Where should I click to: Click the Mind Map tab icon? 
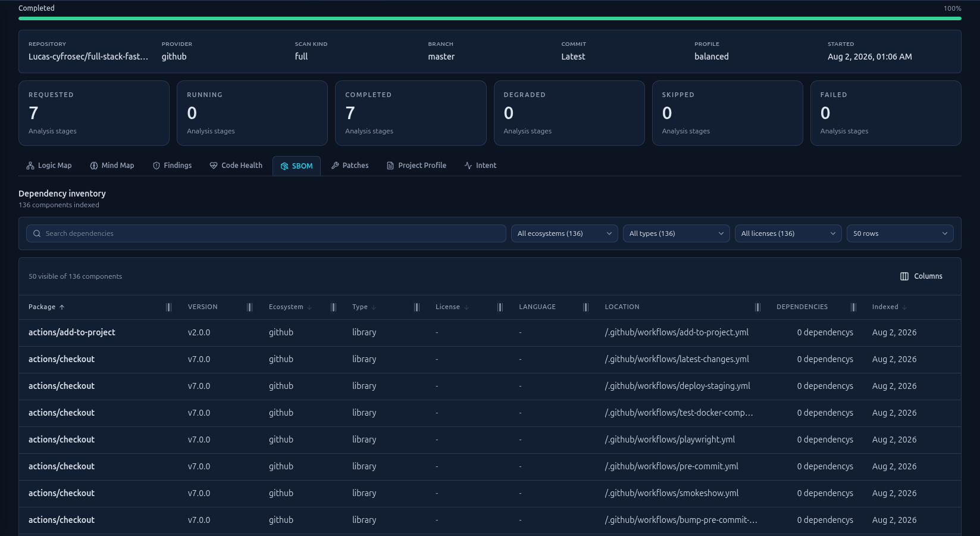pyautogui.click(x=94, y=166)
